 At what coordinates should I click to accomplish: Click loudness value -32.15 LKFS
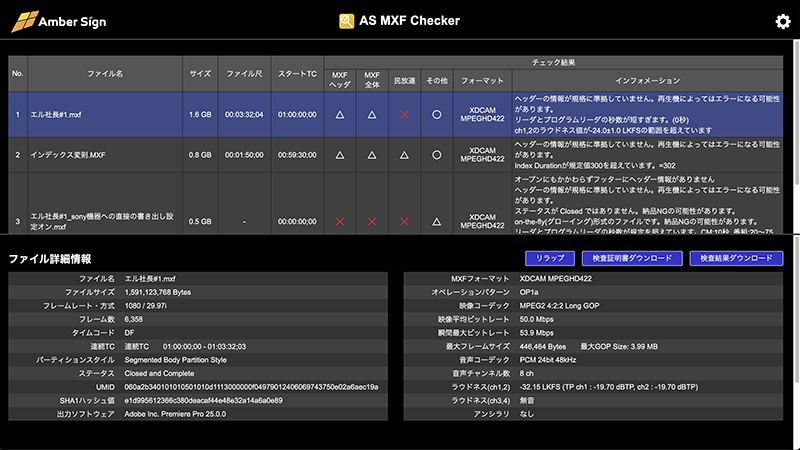[540, 387]
